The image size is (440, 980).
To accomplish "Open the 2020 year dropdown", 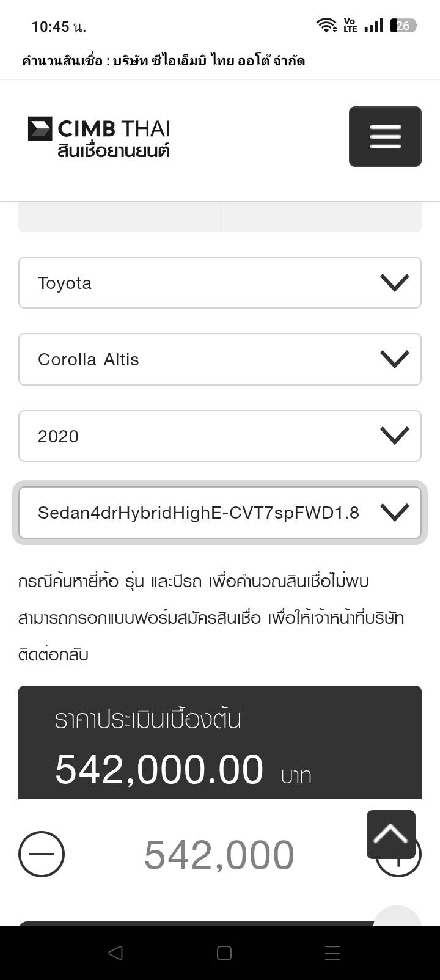I will pos(220,436).
